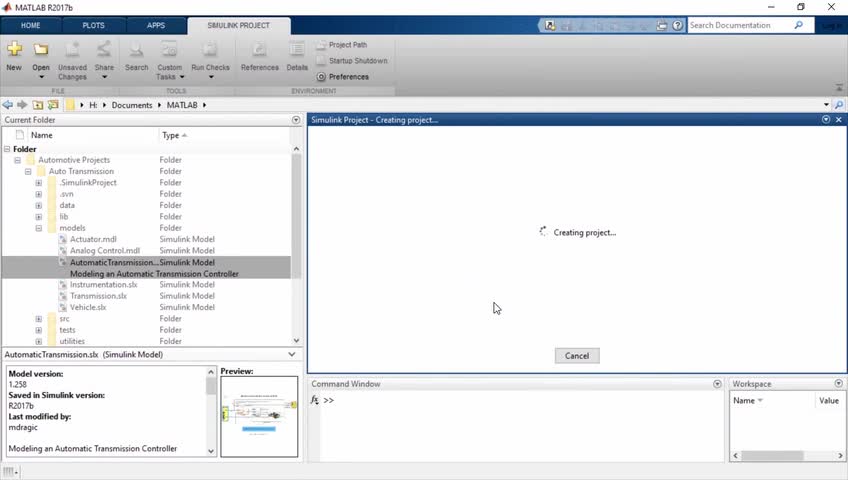The image size is (848, 480).
Task: Collapse the models folder
Action: point(38,228)
